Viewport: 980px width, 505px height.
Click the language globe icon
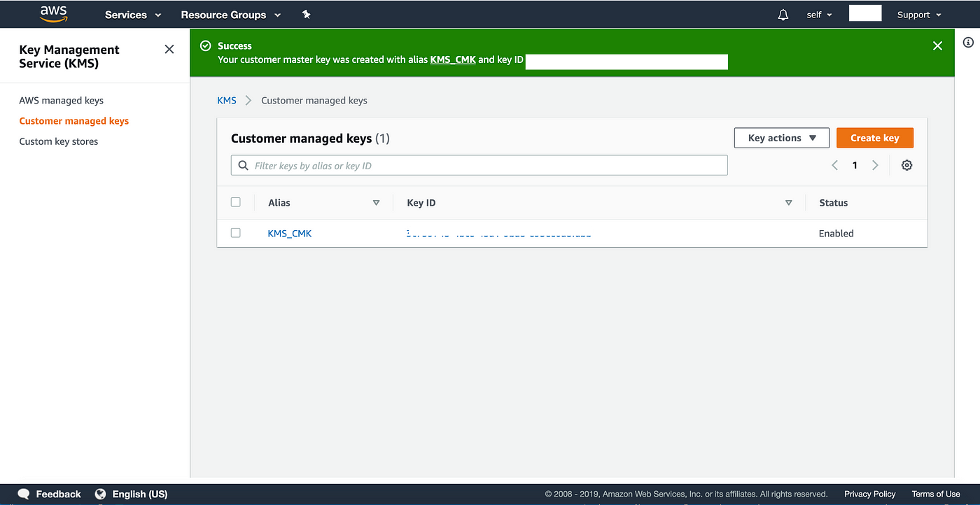(101, 494)
